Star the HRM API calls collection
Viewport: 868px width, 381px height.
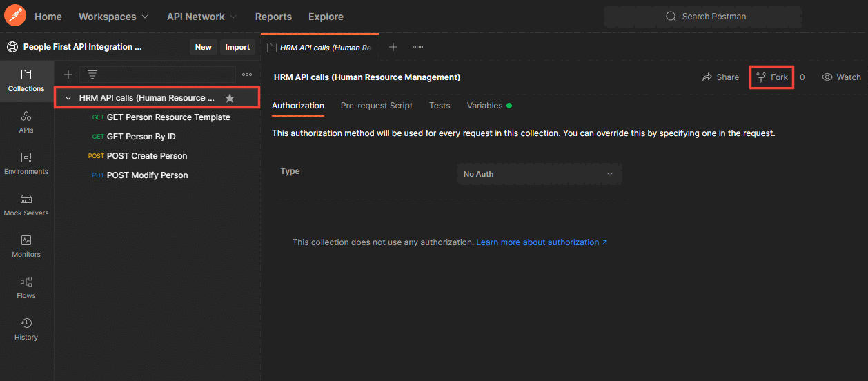click(230, 98)
